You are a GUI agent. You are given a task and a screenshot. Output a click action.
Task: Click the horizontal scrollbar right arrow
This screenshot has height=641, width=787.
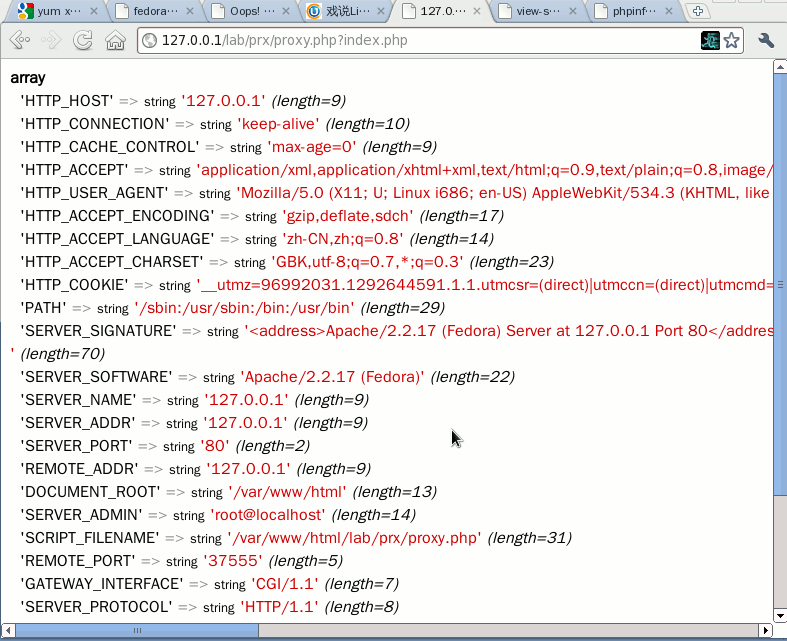point(765,630)
